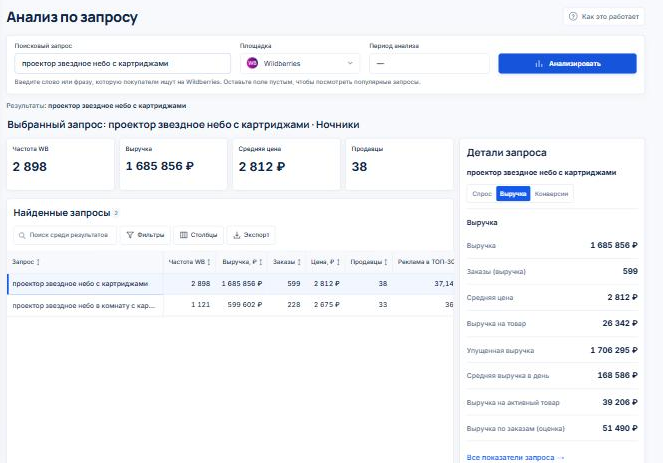Image resolution: width=663 pixels, height=463 pixels.
Task: Click the arrow after Все показатели запроса
Action: [x=561, y=458]
